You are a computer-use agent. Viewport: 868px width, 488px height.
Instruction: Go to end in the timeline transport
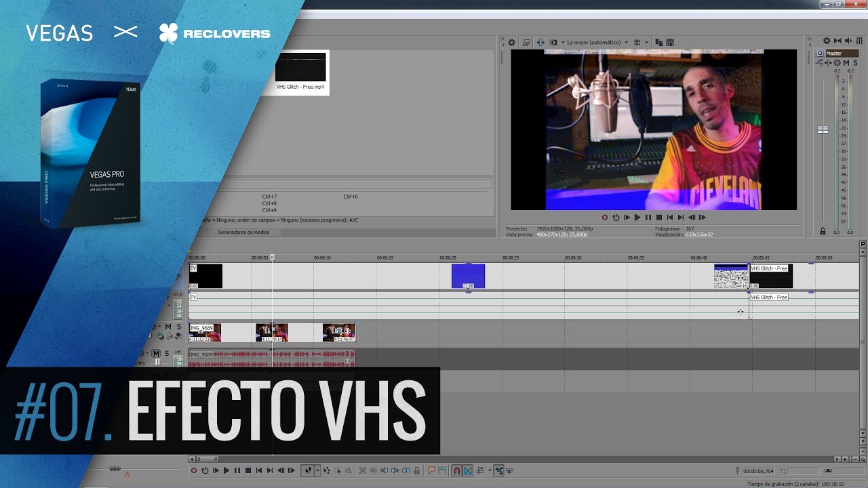[x=270, y=470]
